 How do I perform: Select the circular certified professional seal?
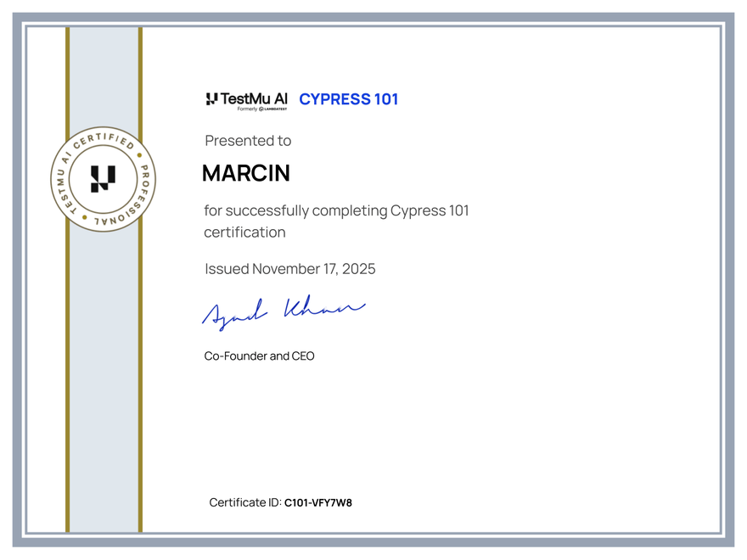(104, 179)
